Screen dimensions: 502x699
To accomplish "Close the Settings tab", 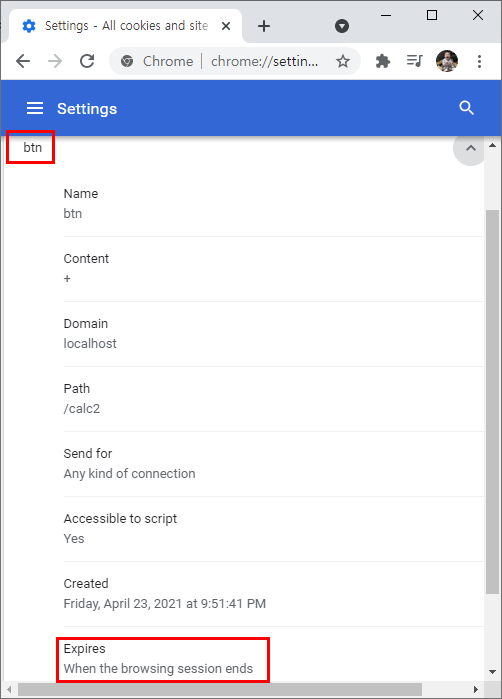I will pos(226,26).
